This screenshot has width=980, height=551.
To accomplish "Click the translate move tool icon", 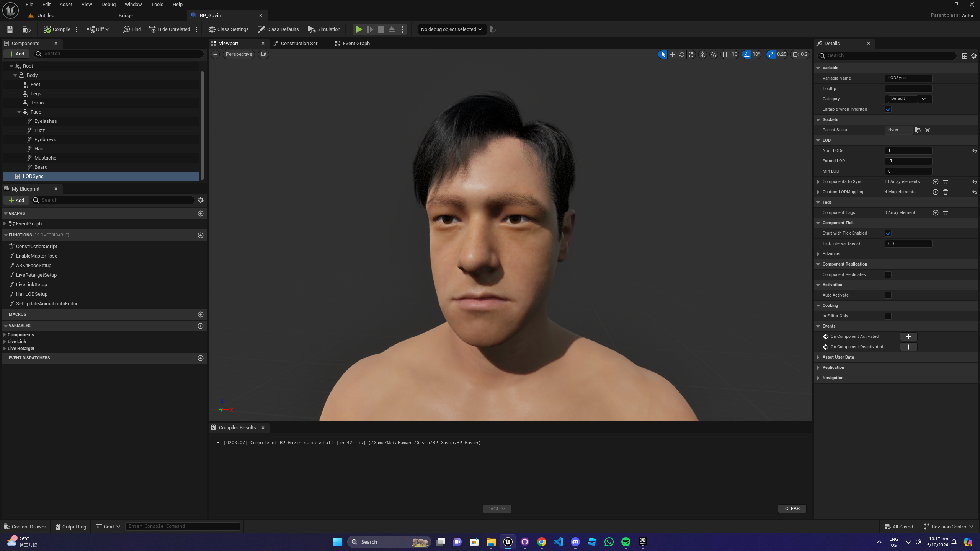I will [x=672, y=54].
